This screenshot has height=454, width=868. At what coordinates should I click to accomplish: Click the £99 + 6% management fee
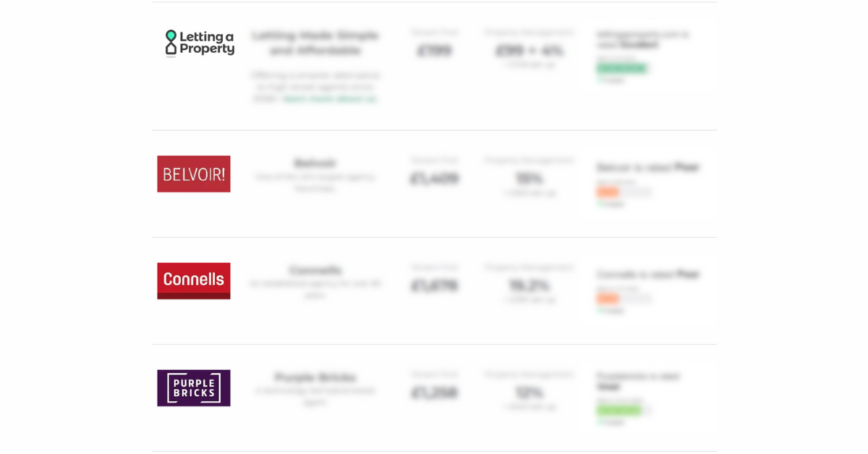529,51
